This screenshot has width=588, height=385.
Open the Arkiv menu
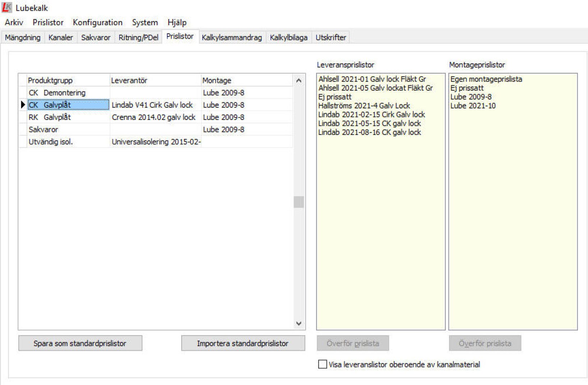tap(14, 23)
